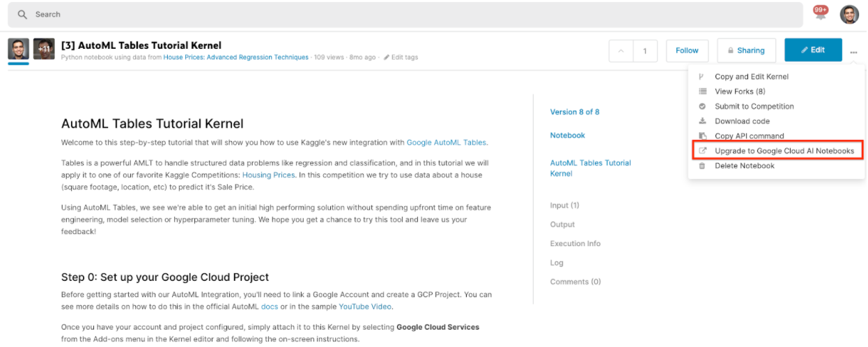Click the external-link icon beside Upgrade option
The height and width of the screenshot is (347, 868).
coord(702,151)
